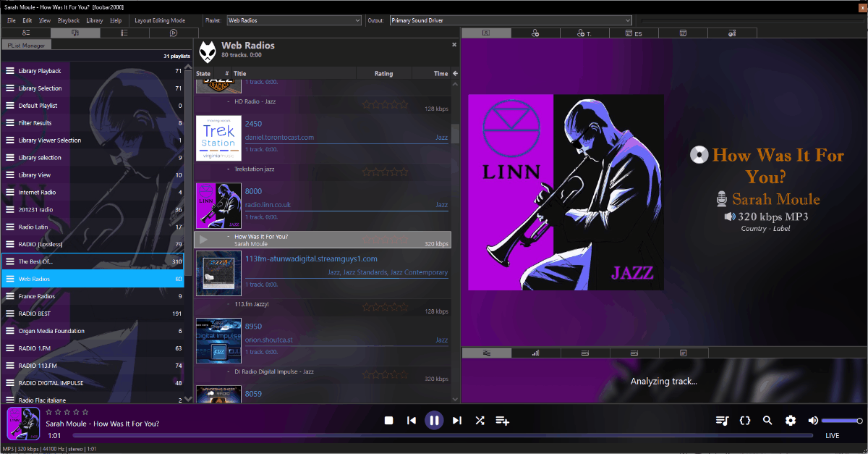The height and width of the screenshot is (454, 868).
Task: Click the first star in bottom bar rating
Action: pyautogui.click(x=49, y=412)
